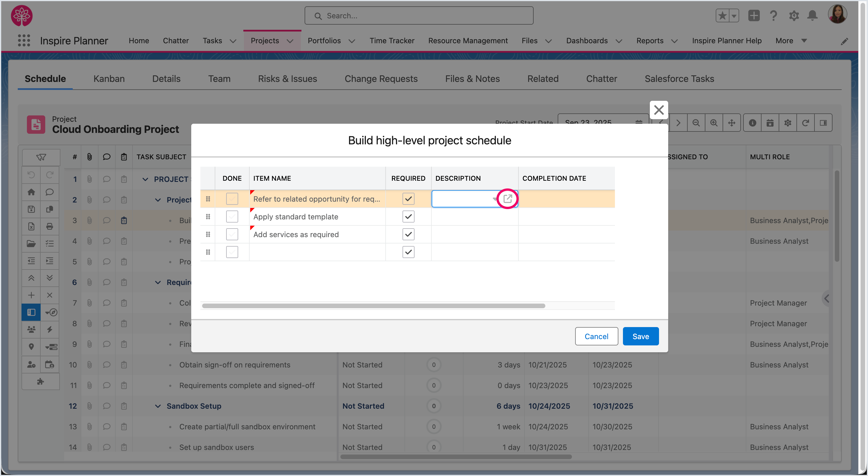Uncheck Required for Add services as required
The height and width of the screenshot is (476, 868).
tap(408, 234)
